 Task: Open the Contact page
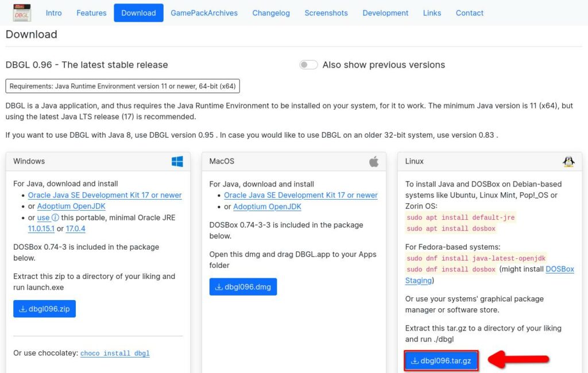point(469,13)
